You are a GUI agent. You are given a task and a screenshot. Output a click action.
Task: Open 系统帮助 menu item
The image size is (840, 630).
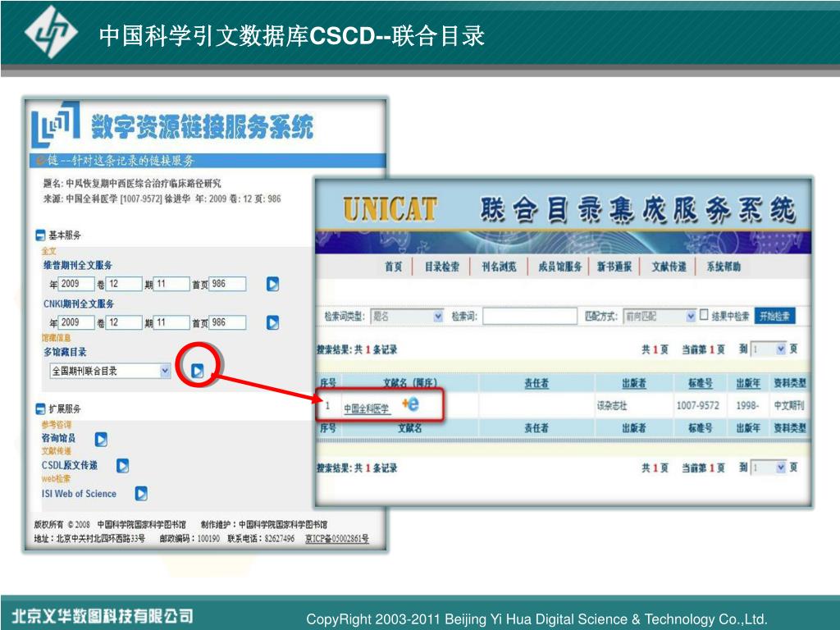click(x=724, y=267)
